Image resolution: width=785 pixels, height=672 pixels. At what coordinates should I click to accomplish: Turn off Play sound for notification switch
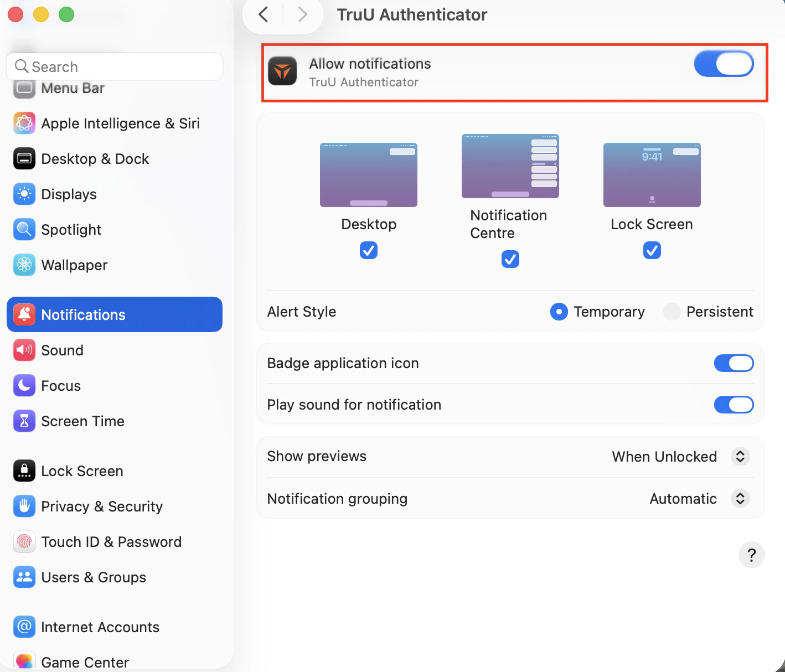tap(734, 405)
